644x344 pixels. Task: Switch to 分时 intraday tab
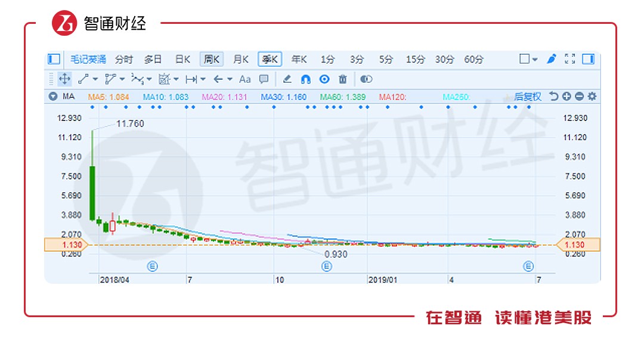click(x=123, y=60)
